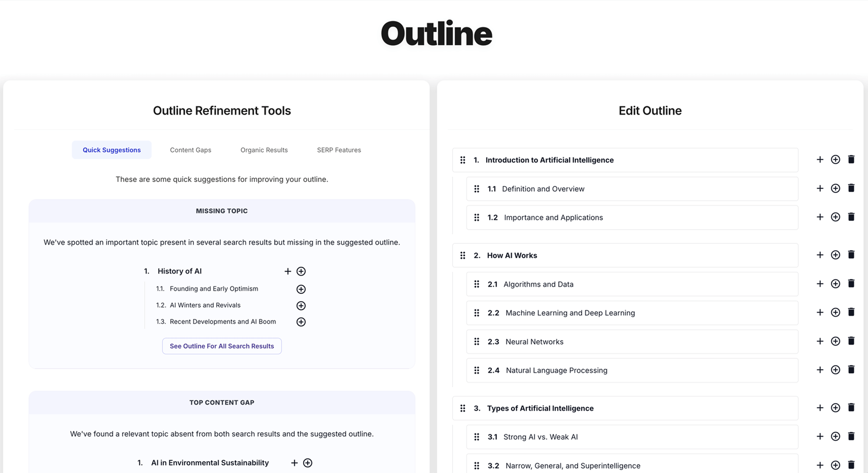Grab the drag handle beside Machine Learning and Deep Learning
The width and height of the screenshot is (868, 473).
(476, 313)
